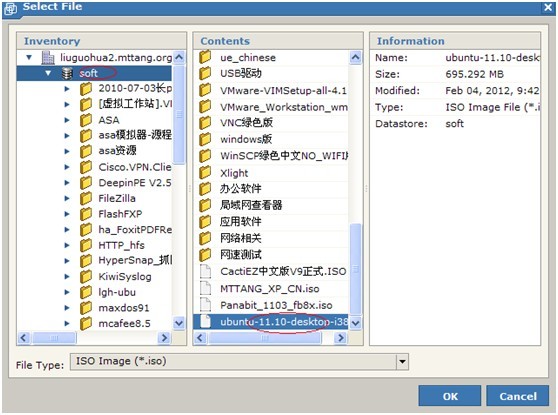This screenshot has height=415, width=558.
Task: Click the file icon for MTTANG_XP_CN.iso
Action: pos(205,288)
